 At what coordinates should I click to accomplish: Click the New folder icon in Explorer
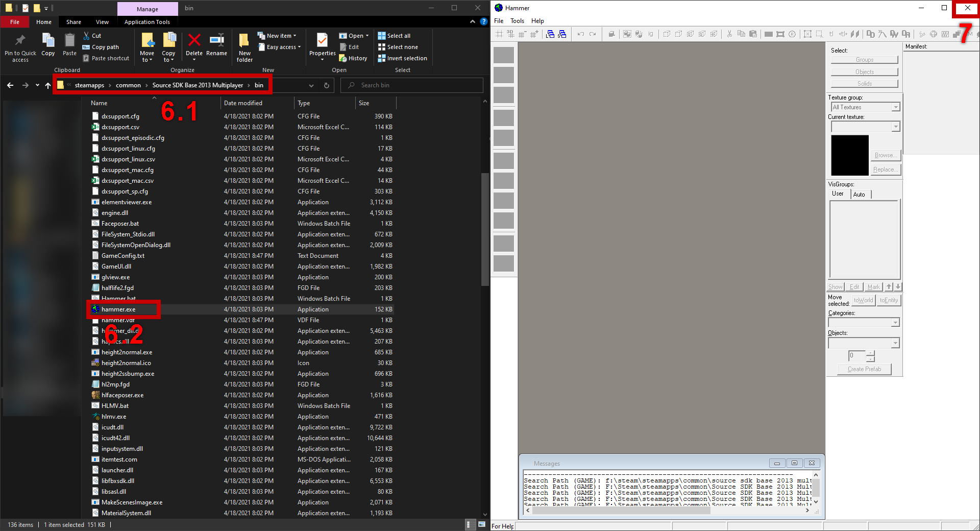coord(244,40)
